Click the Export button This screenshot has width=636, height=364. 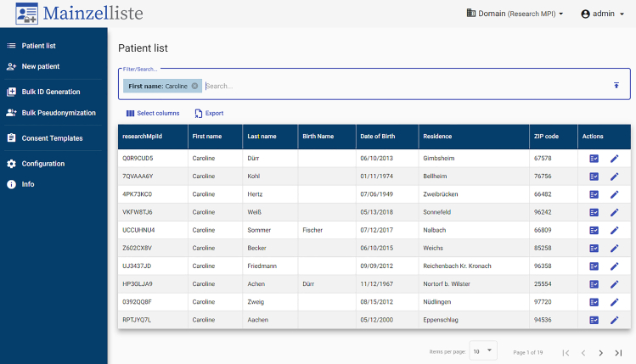(x=209, y=113)
